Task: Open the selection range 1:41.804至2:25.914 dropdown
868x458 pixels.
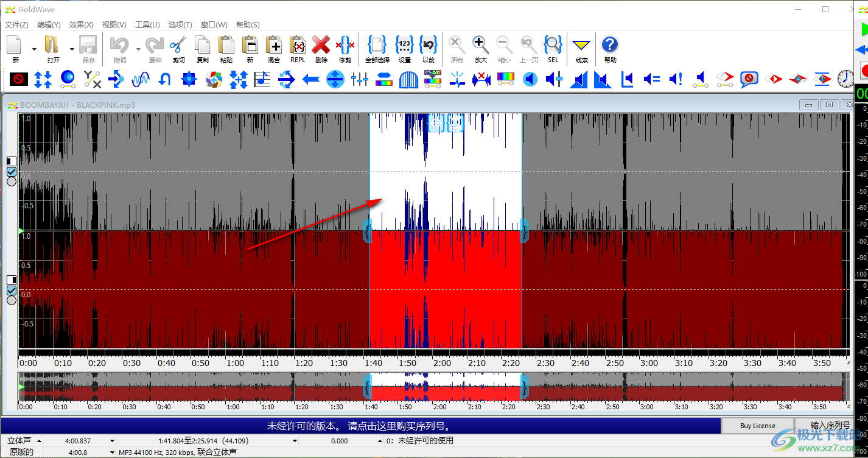Action: (x=295, y=441)
